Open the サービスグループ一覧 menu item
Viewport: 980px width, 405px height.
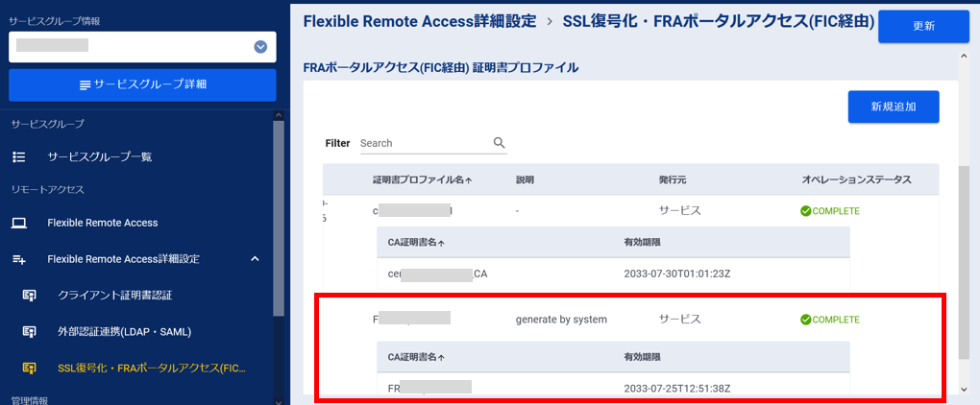(x=100, y=156)
